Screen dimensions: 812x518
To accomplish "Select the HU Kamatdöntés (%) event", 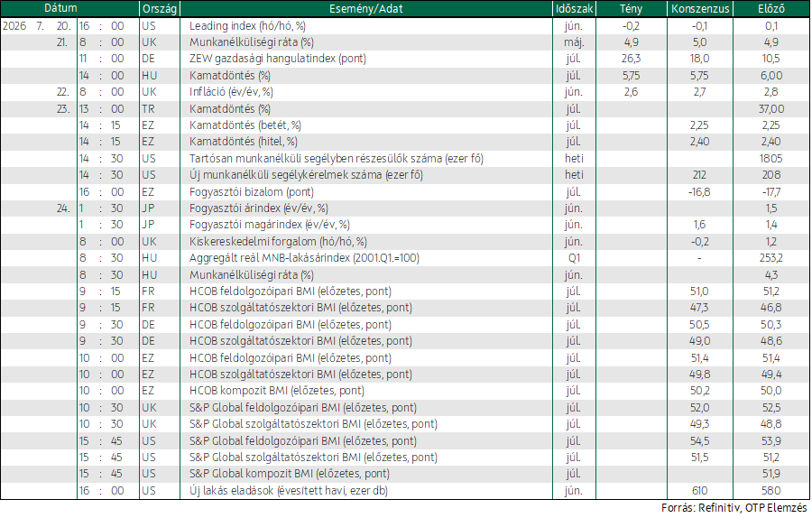I will pyautogui.click(x=230, y=76).
